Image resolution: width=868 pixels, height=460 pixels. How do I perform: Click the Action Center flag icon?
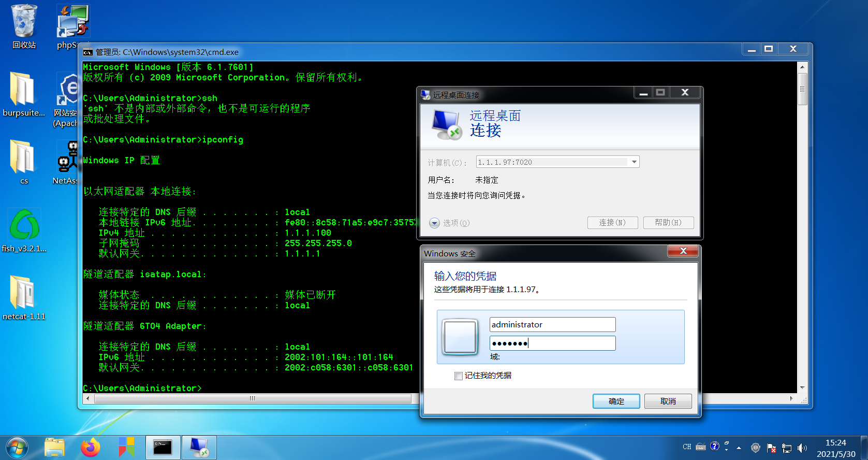(771, 448)
